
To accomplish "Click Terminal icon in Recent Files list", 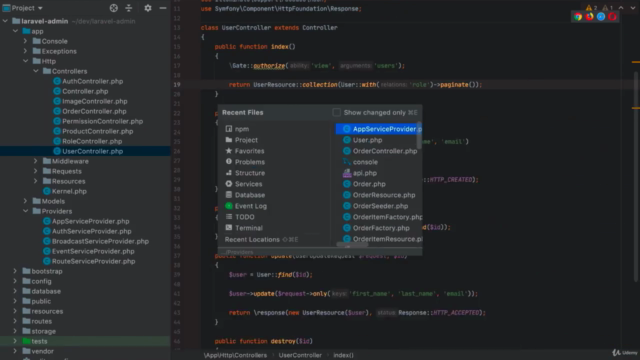I will click(x=229, y=228).
